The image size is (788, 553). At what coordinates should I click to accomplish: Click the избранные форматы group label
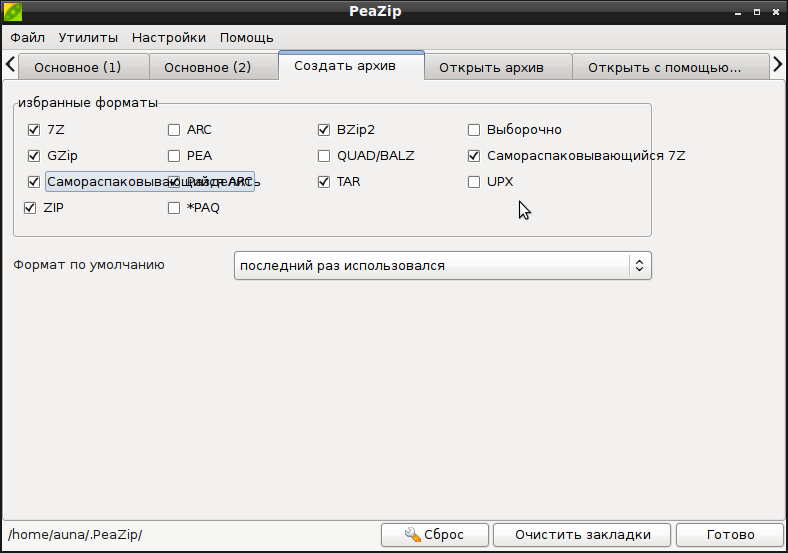click(x=88, y=103)
